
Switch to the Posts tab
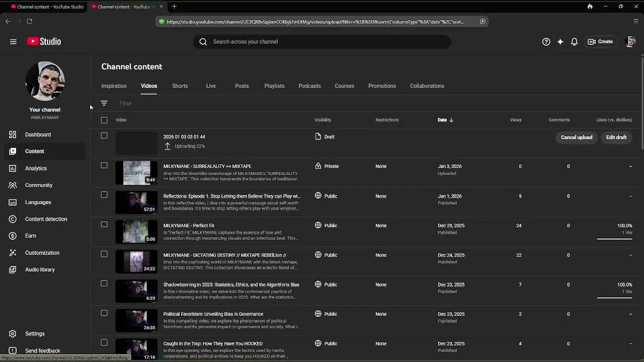tap(242, 86)
